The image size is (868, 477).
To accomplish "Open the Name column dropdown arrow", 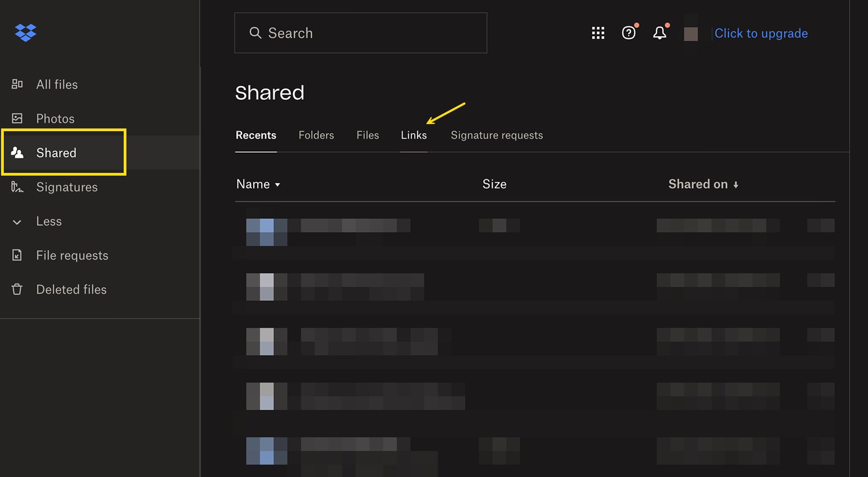I will (x=277, y=185).
